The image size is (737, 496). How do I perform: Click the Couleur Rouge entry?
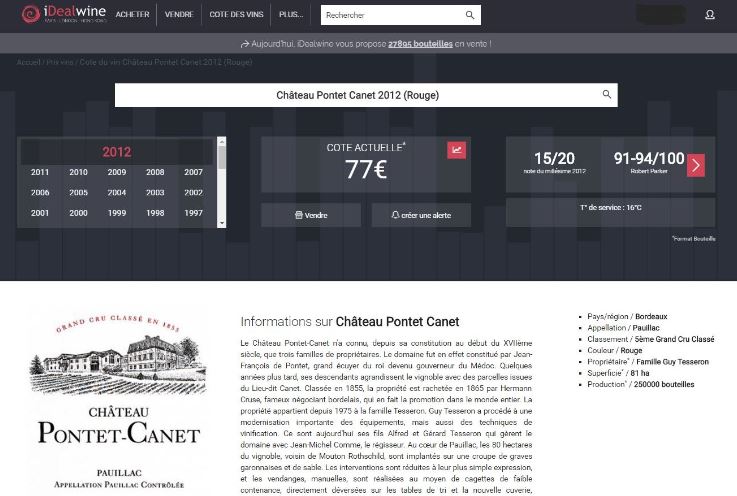tap(614, 350)
